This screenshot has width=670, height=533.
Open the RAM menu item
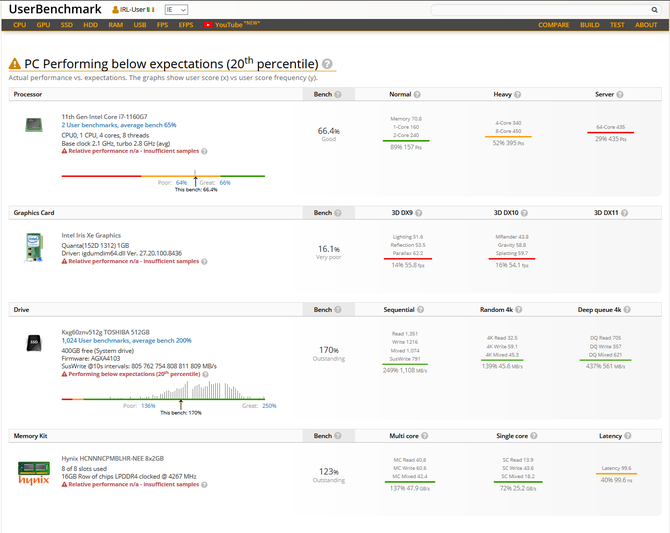(x=115, y=25)
